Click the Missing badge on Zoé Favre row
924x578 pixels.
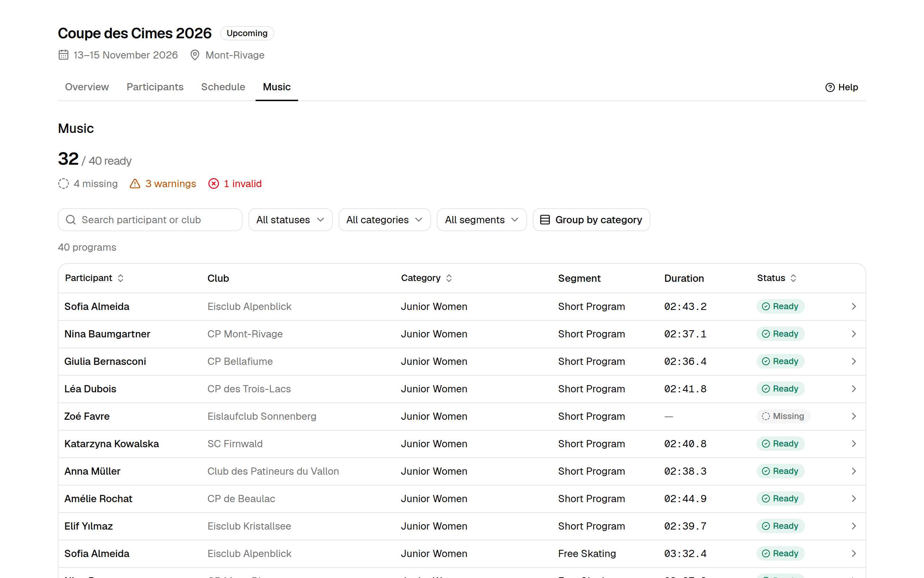783,416
